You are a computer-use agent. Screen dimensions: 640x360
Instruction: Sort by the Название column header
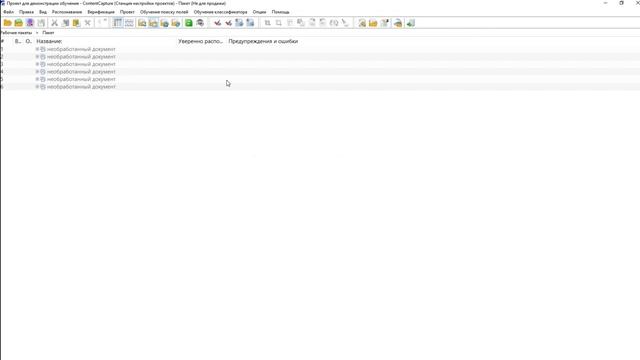[x=49, y=41]
